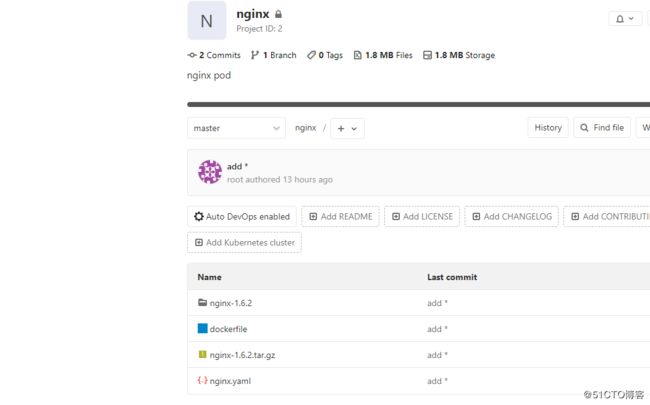
Task: Open the notification bell dropdown
Action: pos(625,19)
